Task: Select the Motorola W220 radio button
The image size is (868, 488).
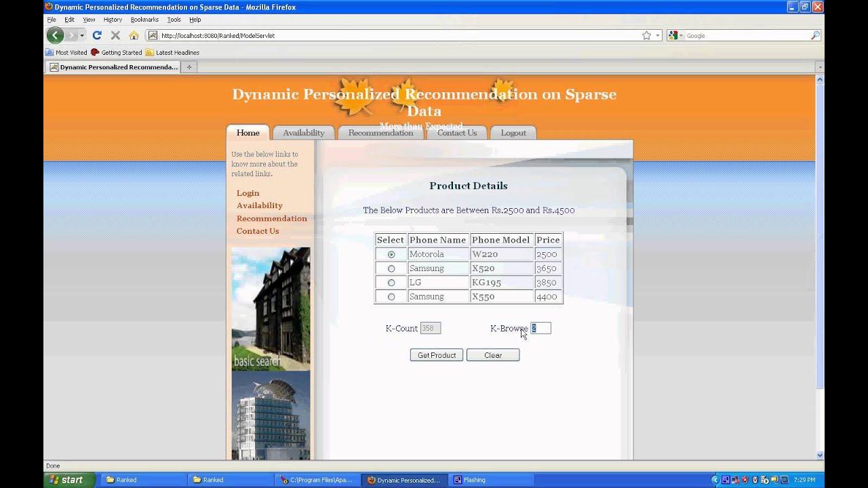Action: click(x=391, y=255)
